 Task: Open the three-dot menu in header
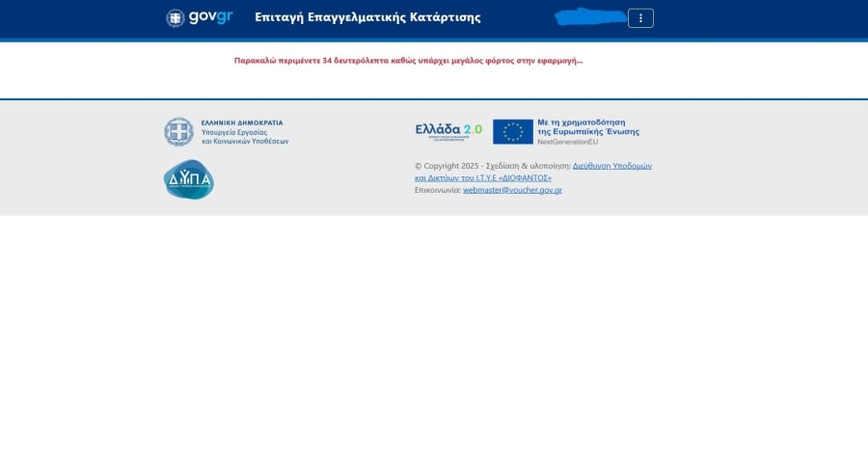640,18
